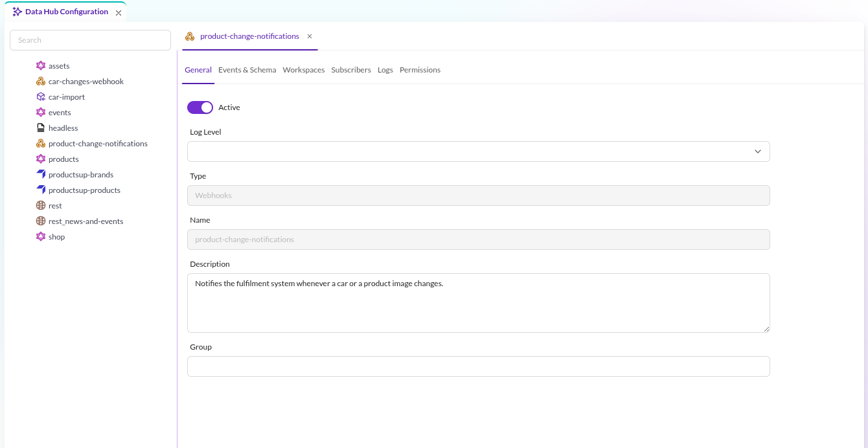Click the productsup-products icon

tap(41, 190)
